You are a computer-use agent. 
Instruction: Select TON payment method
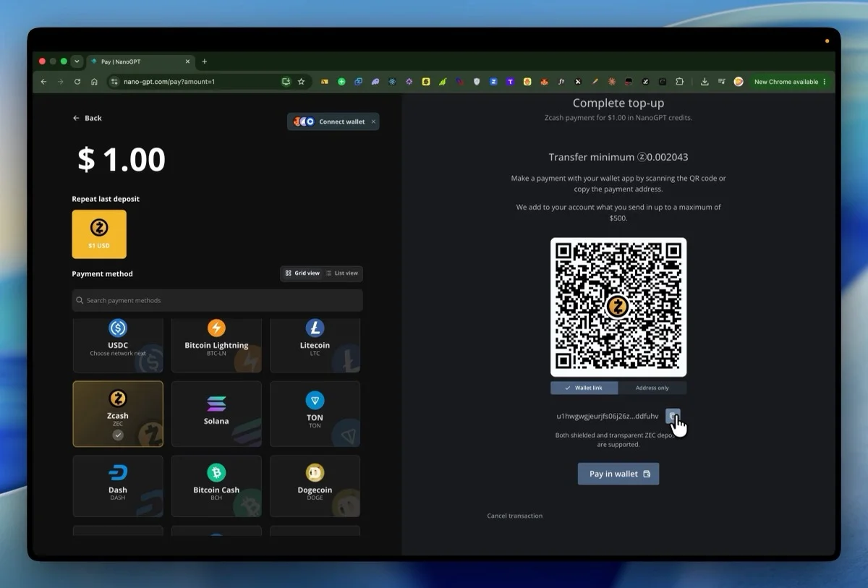[315, 414]
